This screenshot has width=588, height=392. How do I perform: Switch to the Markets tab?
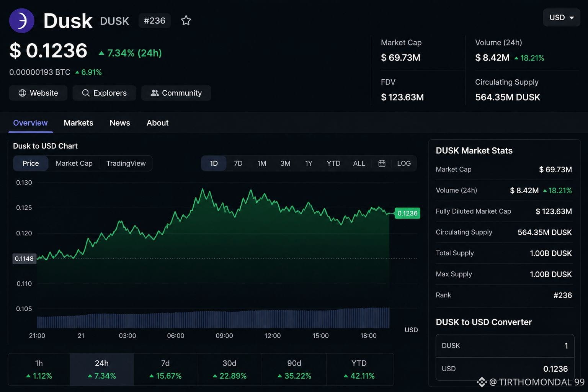click(x=78, y=123)
